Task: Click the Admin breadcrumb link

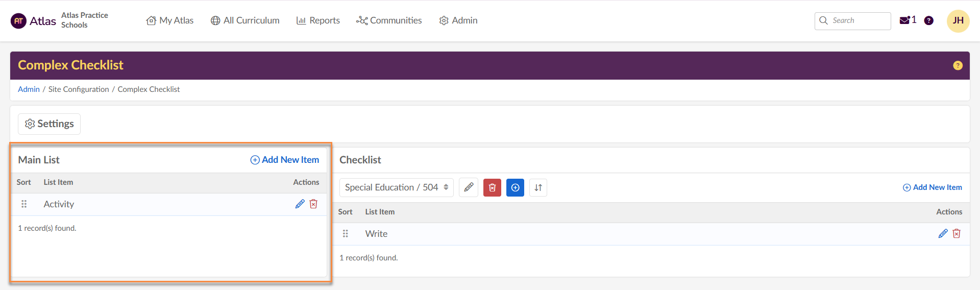Action: coord(29,89)
